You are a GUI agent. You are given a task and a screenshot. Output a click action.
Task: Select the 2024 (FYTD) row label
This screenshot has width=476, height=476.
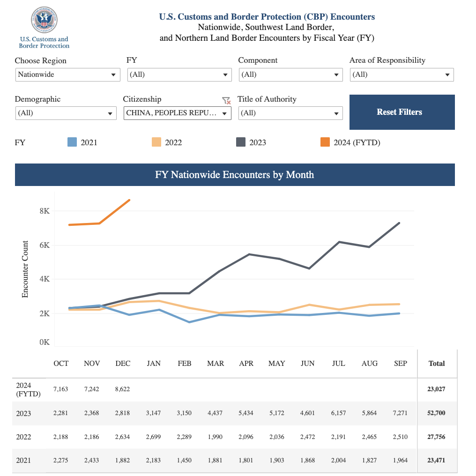click(28, 389)
